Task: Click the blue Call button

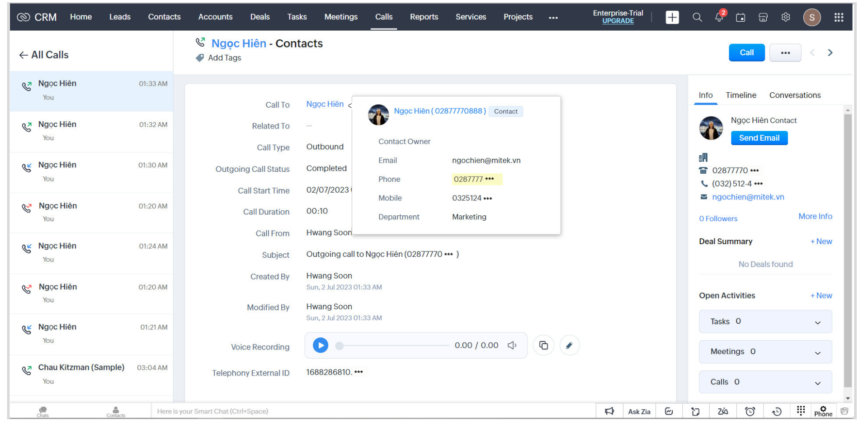Action: (746, 52)
